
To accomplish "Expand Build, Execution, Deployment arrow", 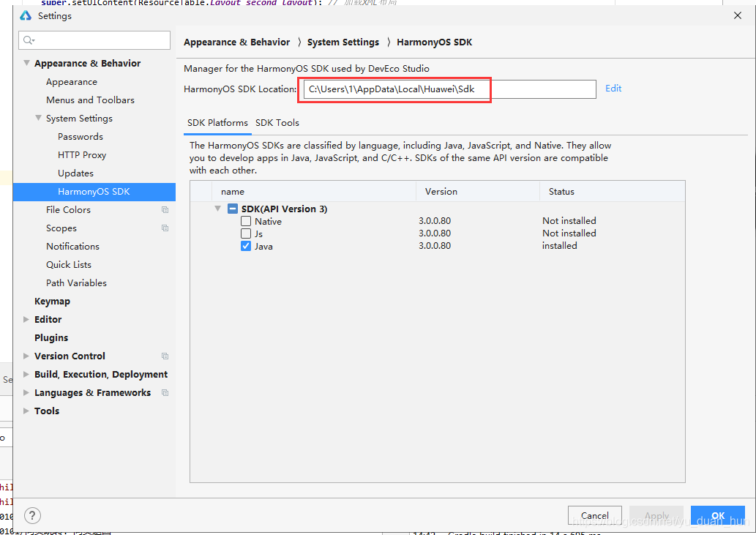I will [26, 375].
